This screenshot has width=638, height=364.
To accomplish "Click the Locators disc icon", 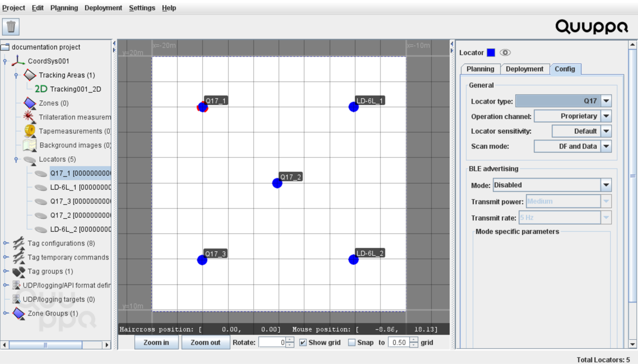I will tap(29, 159).
